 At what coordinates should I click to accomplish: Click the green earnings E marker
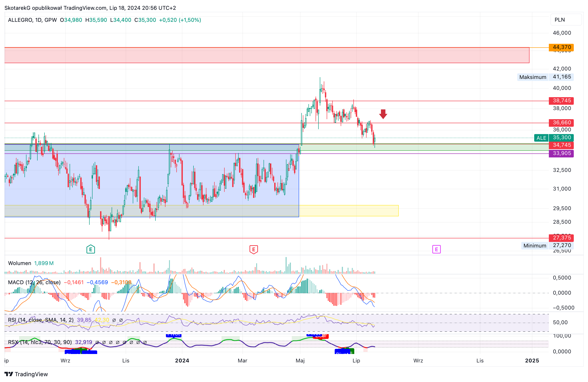click(x=91, y=249)
